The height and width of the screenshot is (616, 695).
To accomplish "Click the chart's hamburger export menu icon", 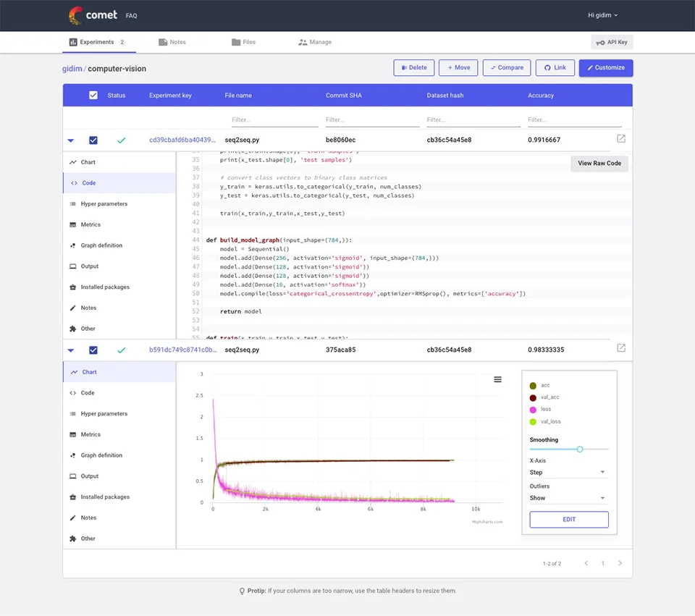I will click(497, 379).
